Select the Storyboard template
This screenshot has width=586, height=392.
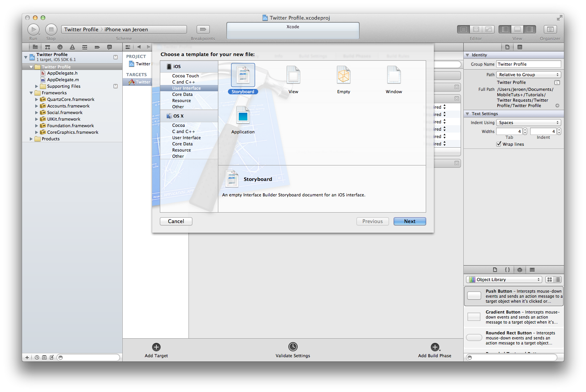point(243,79)
